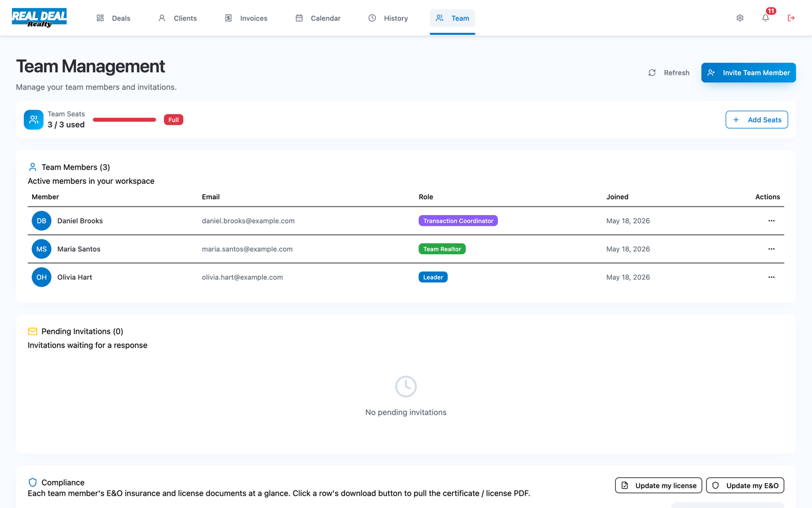Image resolution: width=812 pixels, height=508 pixels.
Task: Click the Compliance shield icon
Action: (x=33, y=483)
